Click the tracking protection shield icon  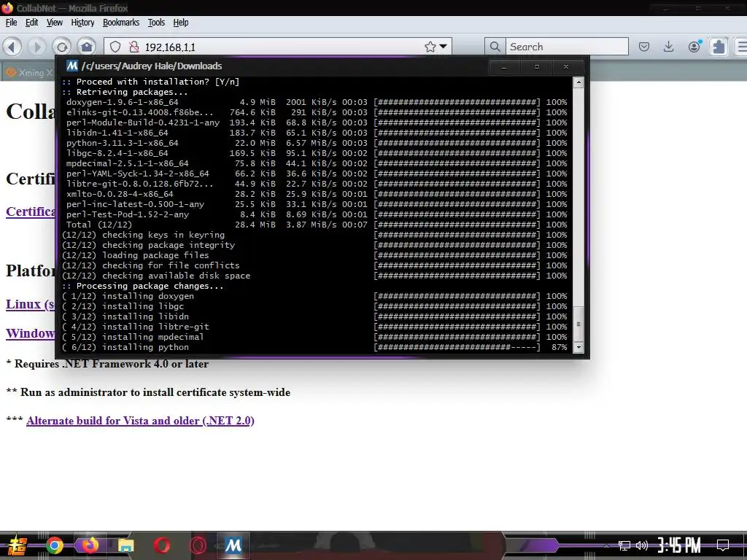point(115,47)
